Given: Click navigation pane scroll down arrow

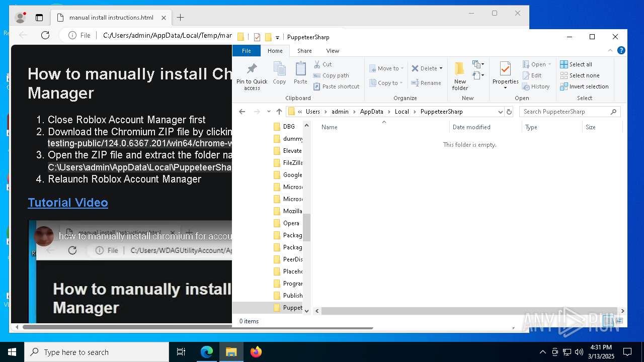Looking at the screenshot, I should (x=307, y=311).
